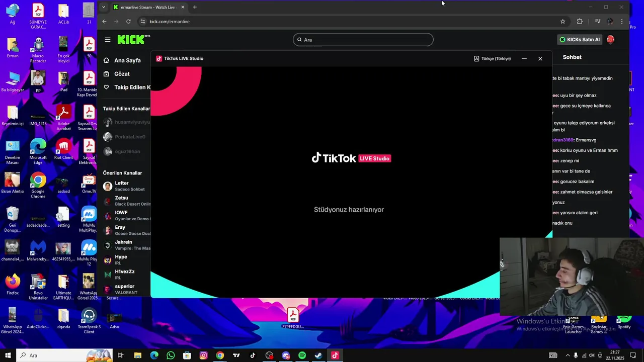Close the TikTok LIVE Studio window
This screenshot has height=362, width=644.
[x=540, y=59]
